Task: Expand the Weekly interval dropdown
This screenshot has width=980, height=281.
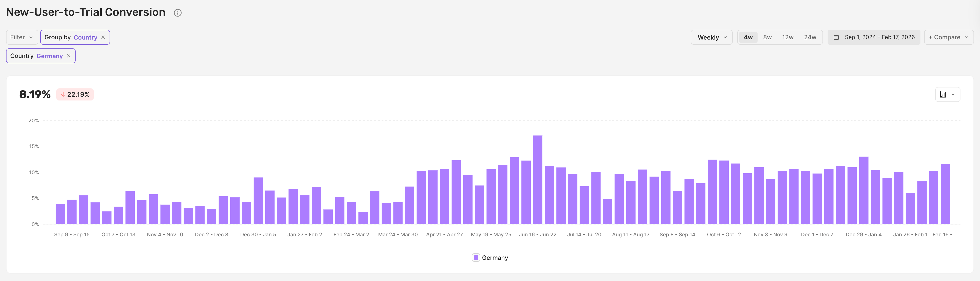Action: [711, 37]
